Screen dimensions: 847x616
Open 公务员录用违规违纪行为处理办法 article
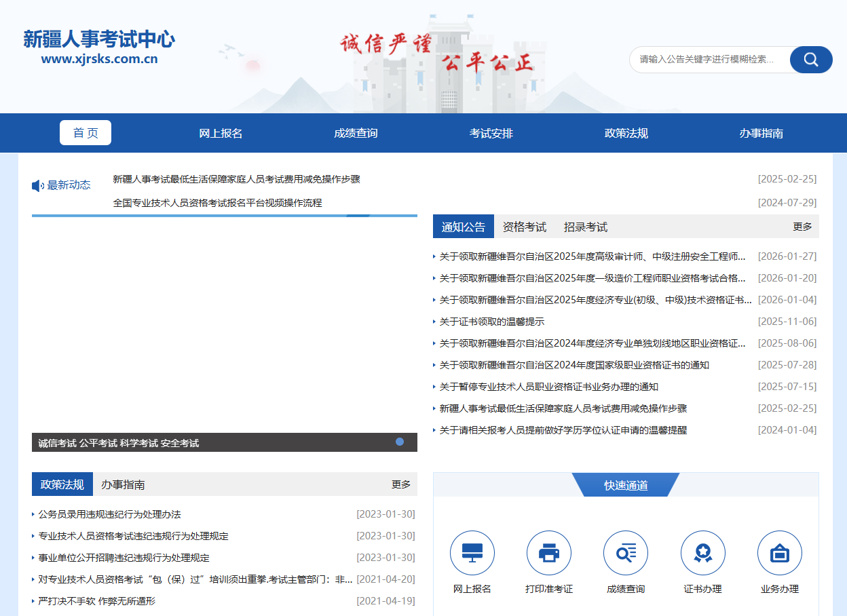click(109, 514)
